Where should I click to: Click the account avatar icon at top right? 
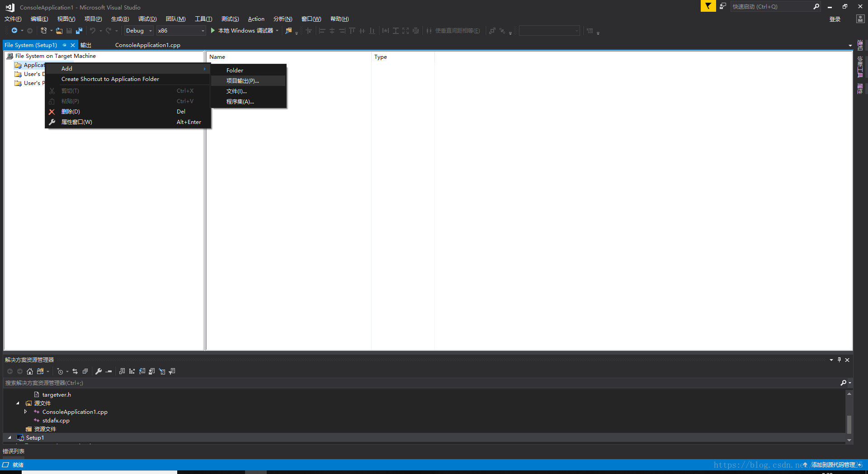(x=860, y=19)
